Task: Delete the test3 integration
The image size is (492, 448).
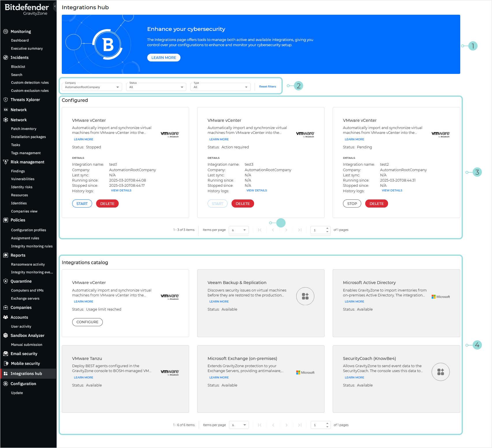Action: click(x=243, y=204)
